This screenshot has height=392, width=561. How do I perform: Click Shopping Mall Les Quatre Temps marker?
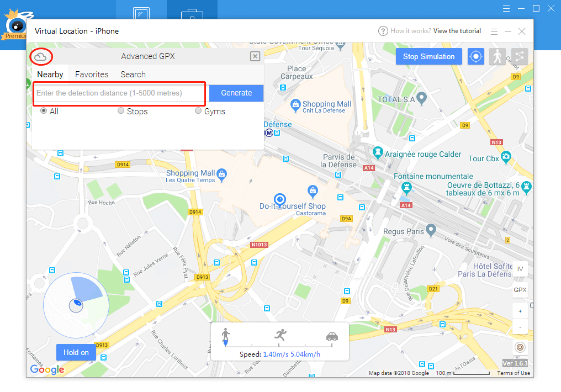tap(222, 175)
